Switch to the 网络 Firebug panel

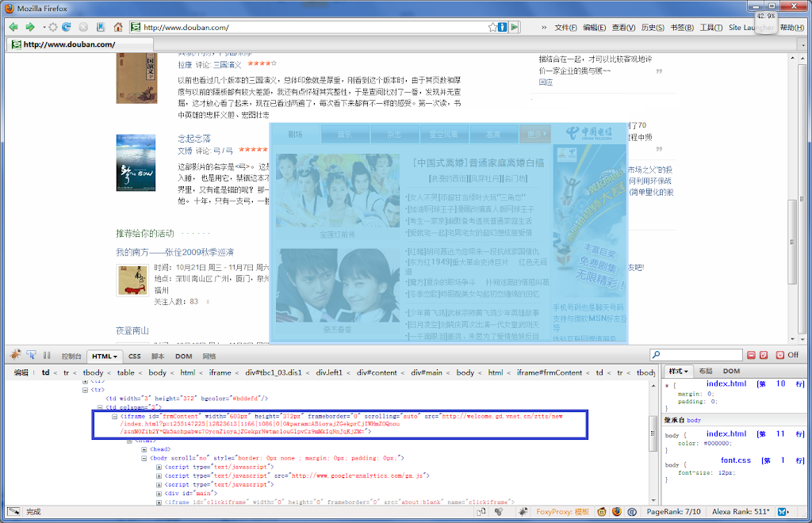click(209, 356)
